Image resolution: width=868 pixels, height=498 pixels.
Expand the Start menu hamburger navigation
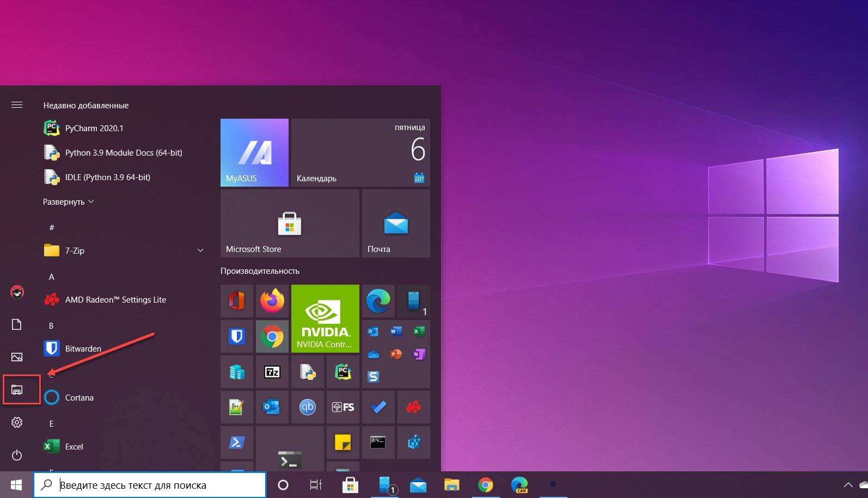pyautogui.click(x=17, y=104)
